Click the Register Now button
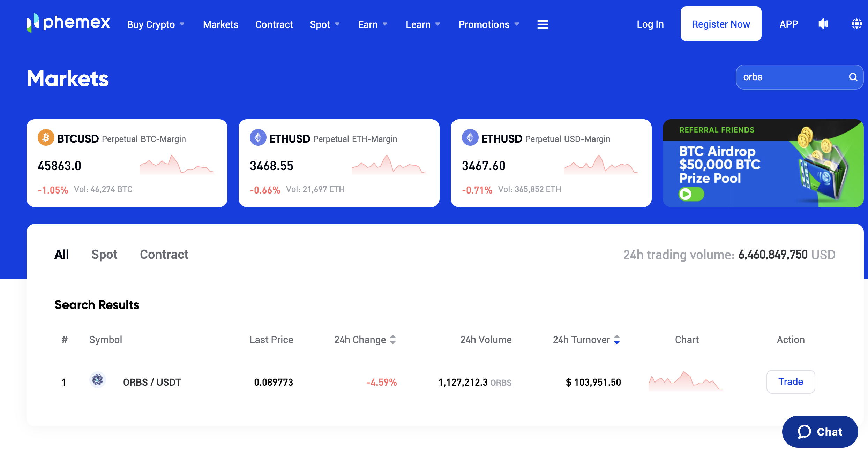The height and width of the screenshot is (454, 868). tap(721, 24)
